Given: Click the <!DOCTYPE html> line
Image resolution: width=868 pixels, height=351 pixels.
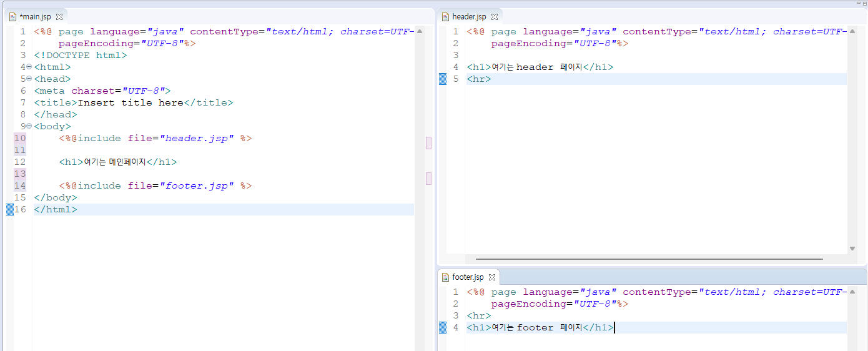Looking at the screenshot, I should tap(80, 55).
